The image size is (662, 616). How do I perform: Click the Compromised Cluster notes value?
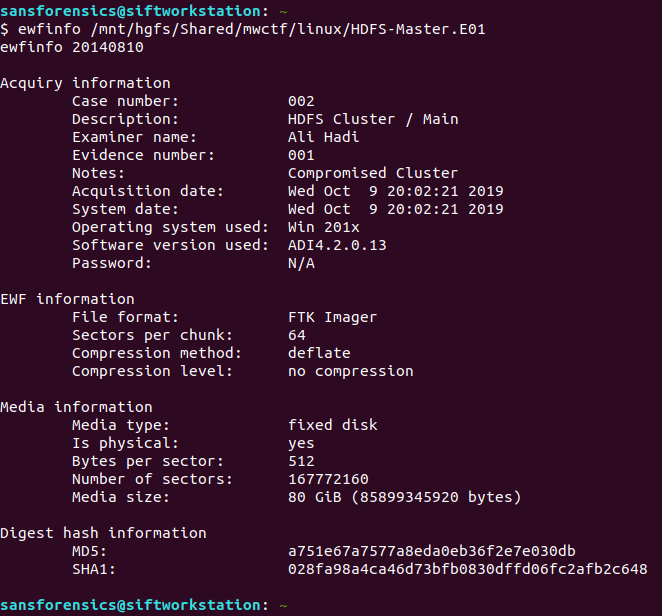(373, 173)
